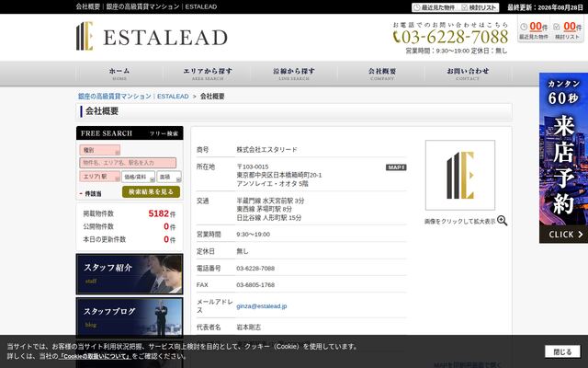This screenshot has height=368, width=588.
Task: Click the telephone value 03-6228-7088 in table
Action: [x=255, y=269]
